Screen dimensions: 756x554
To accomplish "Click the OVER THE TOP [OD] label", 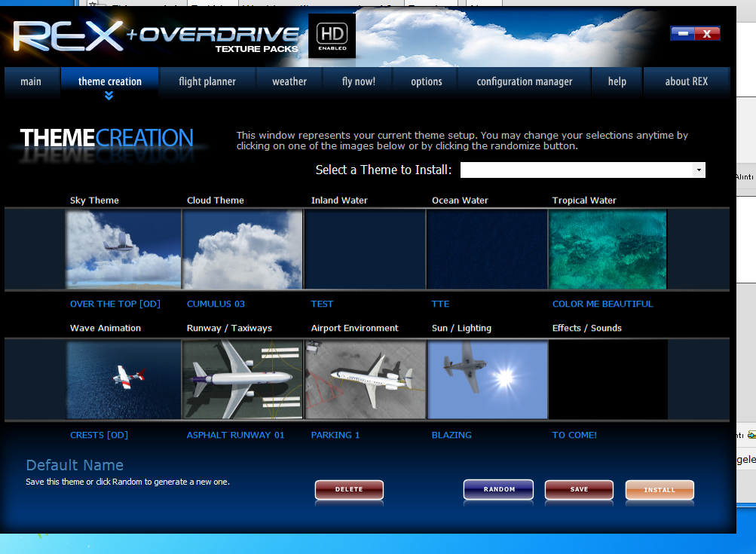I will pos(115,305).
